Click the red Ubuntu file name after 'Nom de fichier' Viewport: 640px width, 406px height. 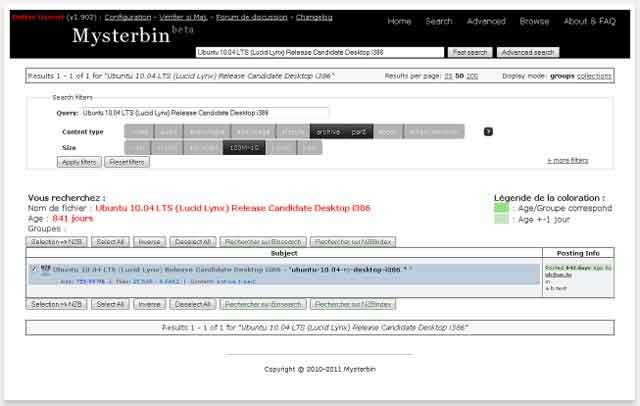pyautogui.click(x=233, y=208)
